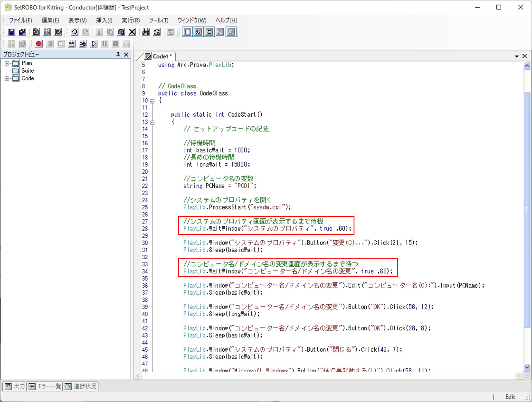
Task: Toggle the Project View panel icon
Action: click(187, 32)
